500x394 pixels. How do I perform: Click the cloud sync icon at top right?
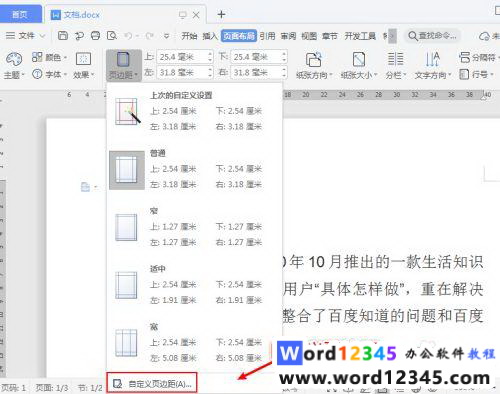[x=484, y=36]
